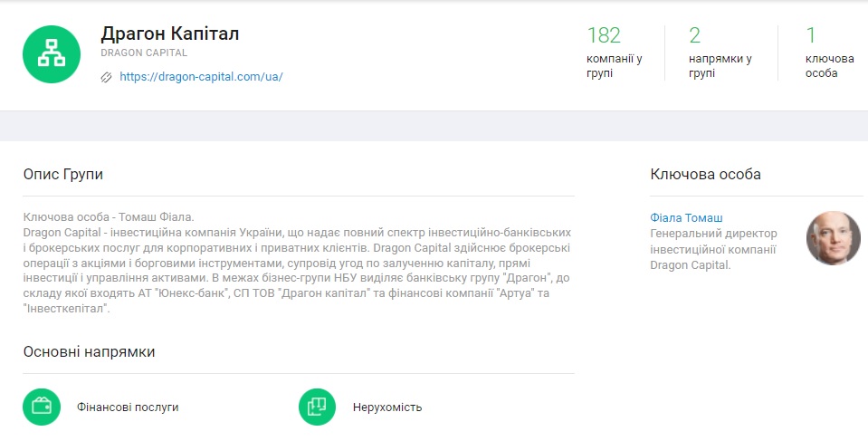Click the chain link icon beside the URL
The height and width of the screenshot is (441, 868).
[x=107, y=77]
